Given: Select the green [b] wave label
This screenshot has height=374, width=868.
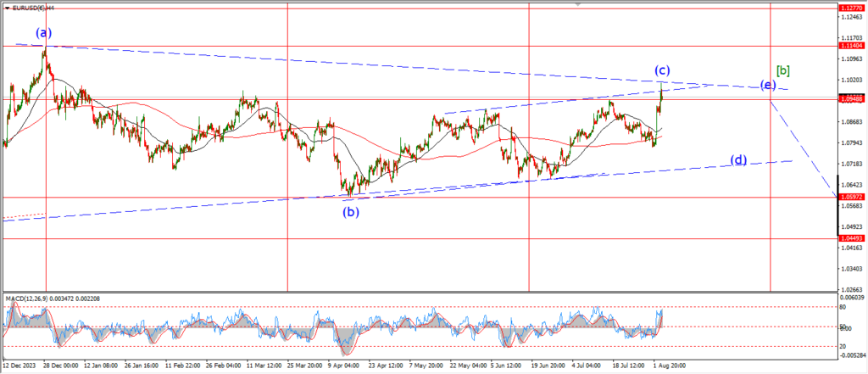Looking at the screenshot, I should pos(784,71).
